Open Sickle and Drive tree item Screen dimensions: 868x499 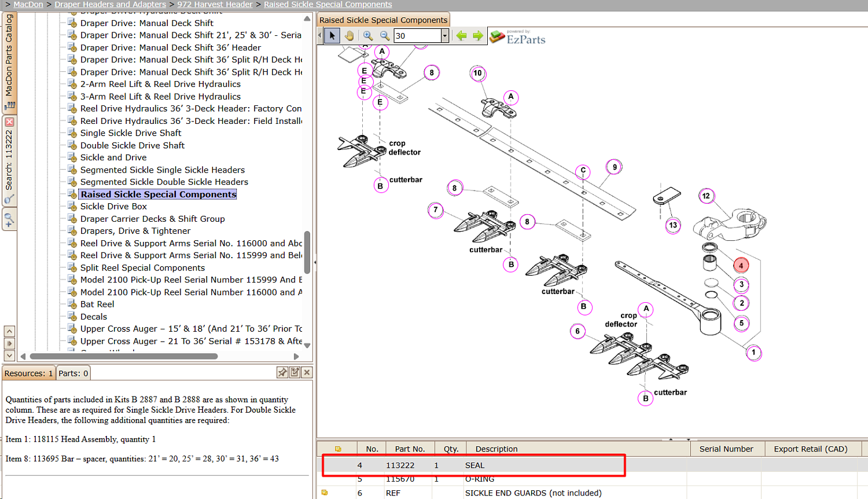point(113,157)
